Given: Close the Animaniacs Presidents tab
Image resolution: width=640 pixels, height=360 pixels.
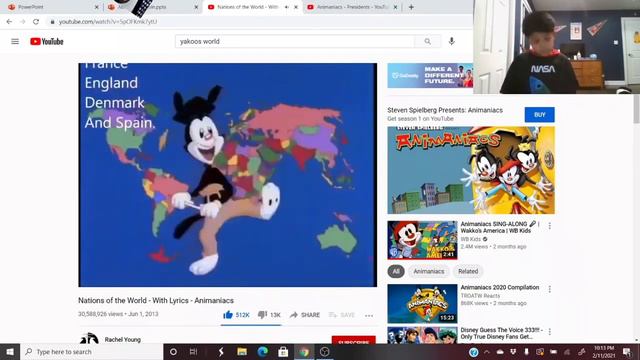Looking at the screenshot, I should pos(395,7).
